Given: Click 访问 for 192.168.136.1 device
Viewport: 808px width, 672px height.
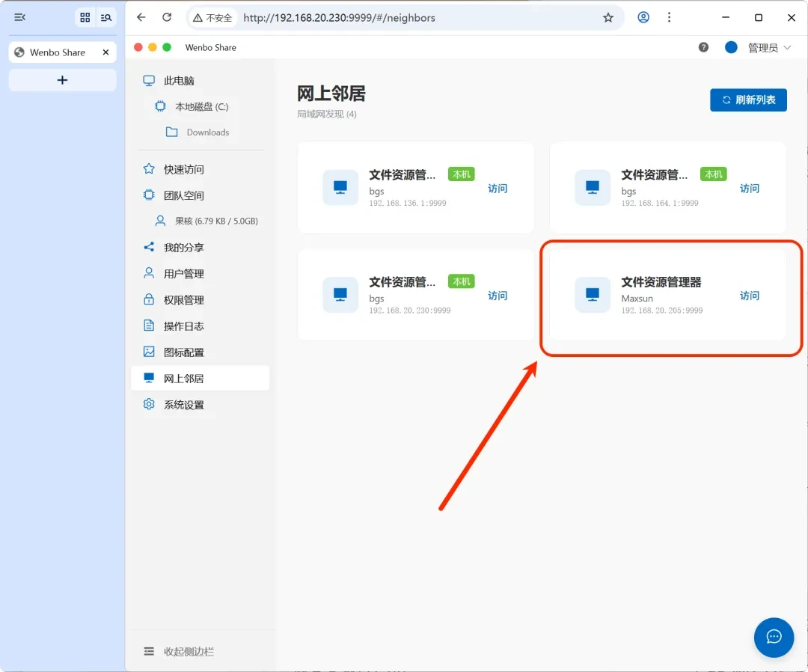Looking at the screenshot, I should pyautogui.click(x=498, y=189).
